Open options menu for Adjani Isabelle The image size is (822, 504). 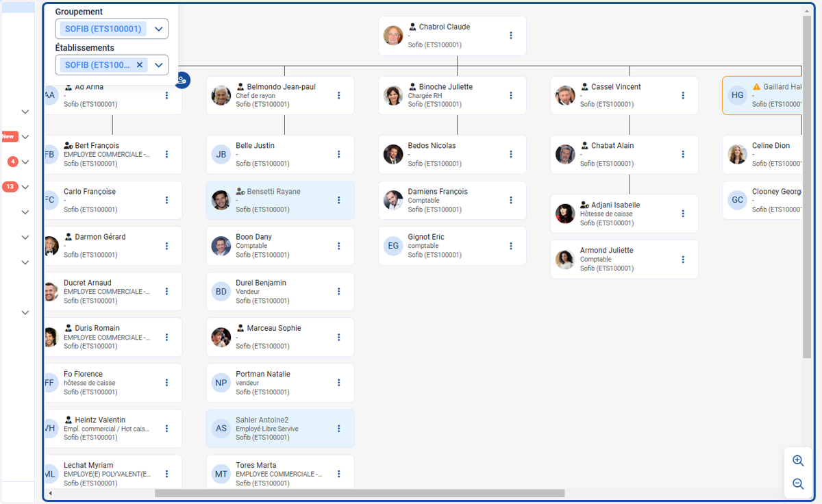pyautogui.click(x=682, y=214)
